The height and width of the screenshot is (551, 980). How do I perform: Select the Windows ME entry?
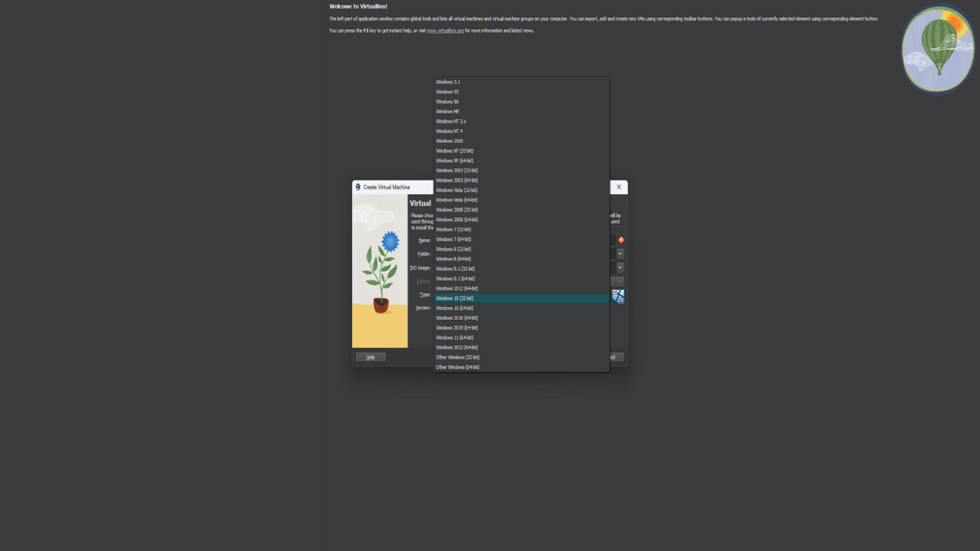point(522,112)
